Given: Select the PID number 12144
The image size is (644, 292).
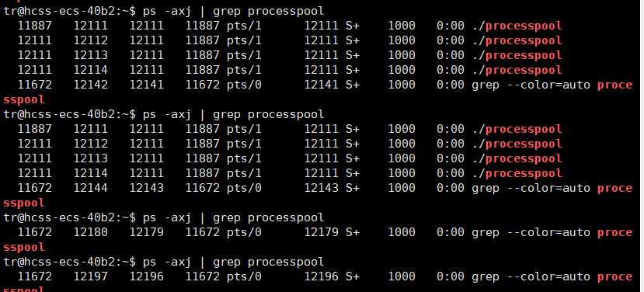Looking at the screenshot, I should point(91,188).
